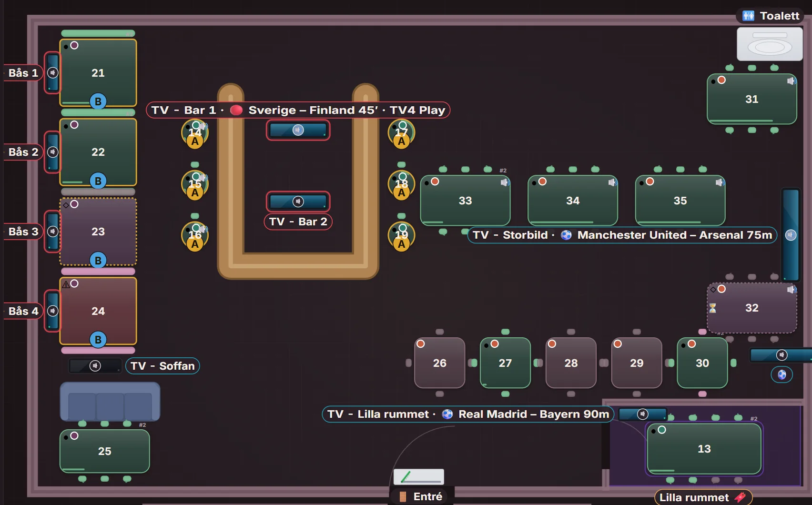Open the Bås 1 label
Viewport: 812px width, 505px height.
pos(23,73)
